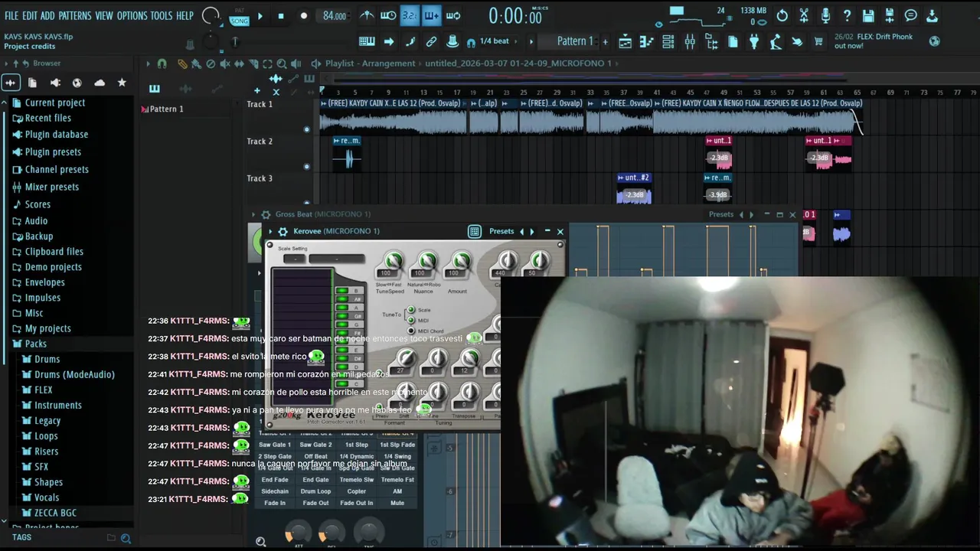Toggle the link-to-controller chain icon
The image size is (980, 551).
431,41
